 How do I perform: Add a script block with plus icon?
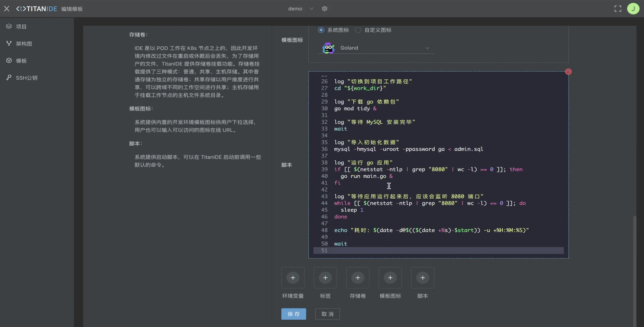[423, 278]
